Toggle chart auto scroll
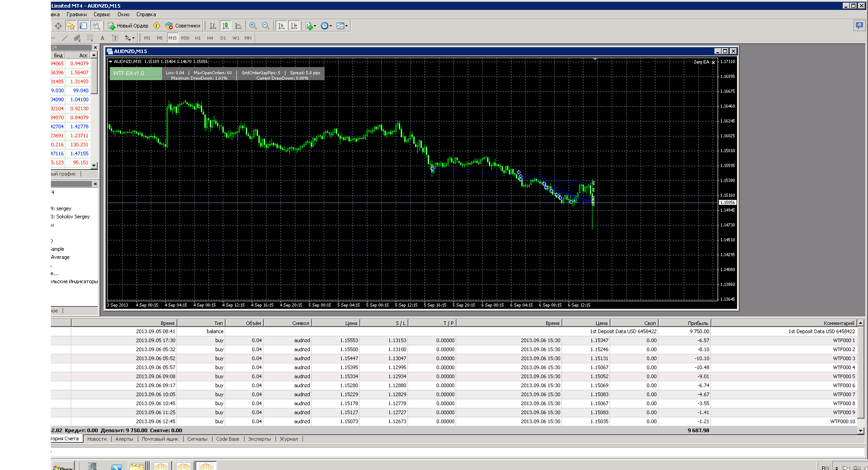 click(281, 26)
